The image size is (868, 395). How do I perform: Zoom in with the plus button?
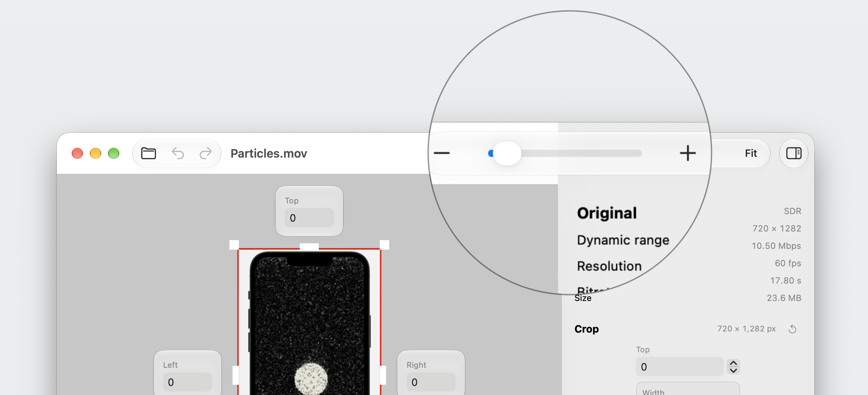click(688, 153)
